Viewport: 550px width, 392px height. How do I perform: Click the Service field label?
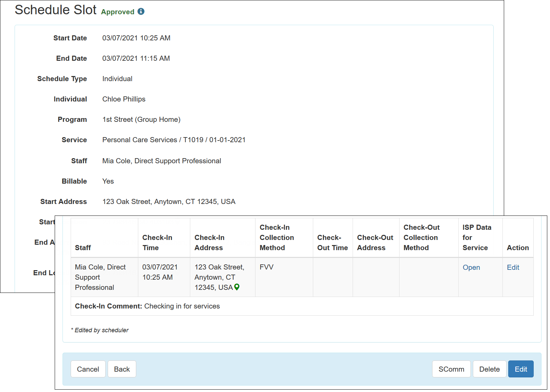pos(74,140)
